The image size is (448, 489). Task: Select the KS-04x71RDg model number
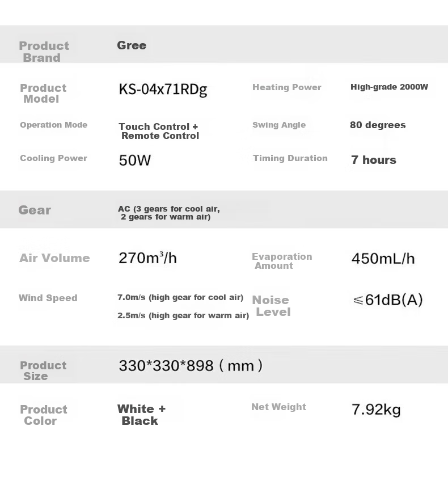point(163,90)
